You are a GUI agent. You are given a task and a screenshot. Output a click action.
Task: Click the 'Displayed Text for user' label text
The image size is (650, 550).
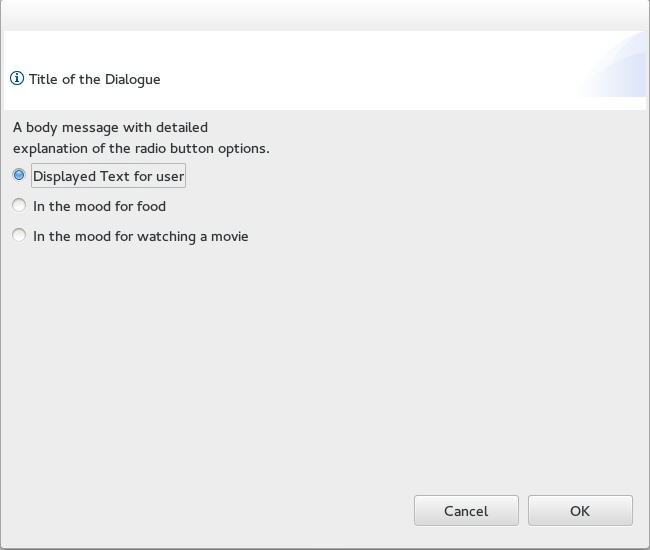pos(109,176)
